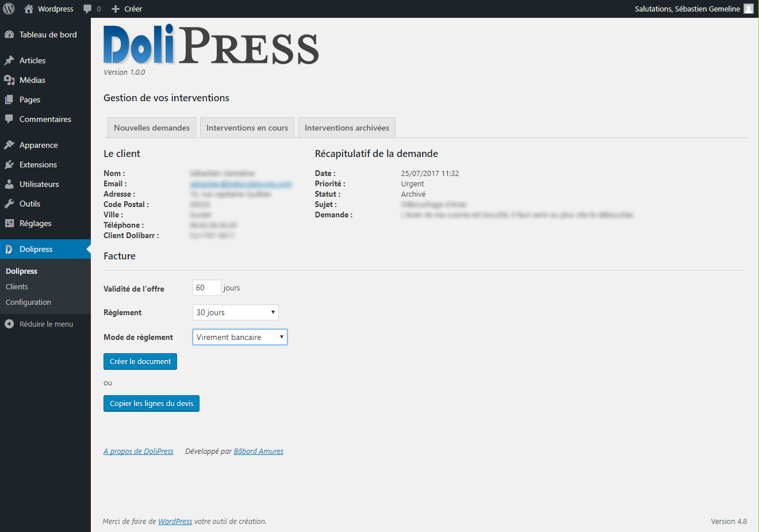The image size is (759, 532).
Task: Click the Outils wrench icon
Action: pos(9,204)
